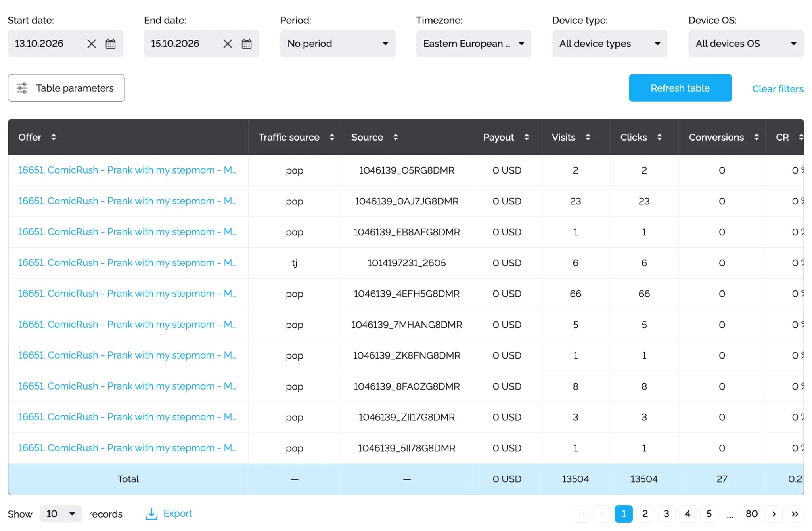Change records per page dropdown
The width and height of the screenshot is (812, 531).
61,514
